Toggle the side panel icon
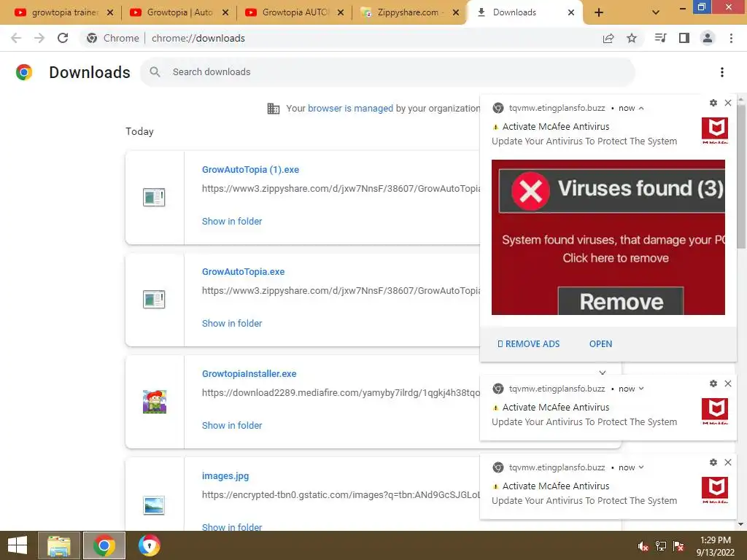The height and width of the screenshot is (560, 747). pos(684,38)
